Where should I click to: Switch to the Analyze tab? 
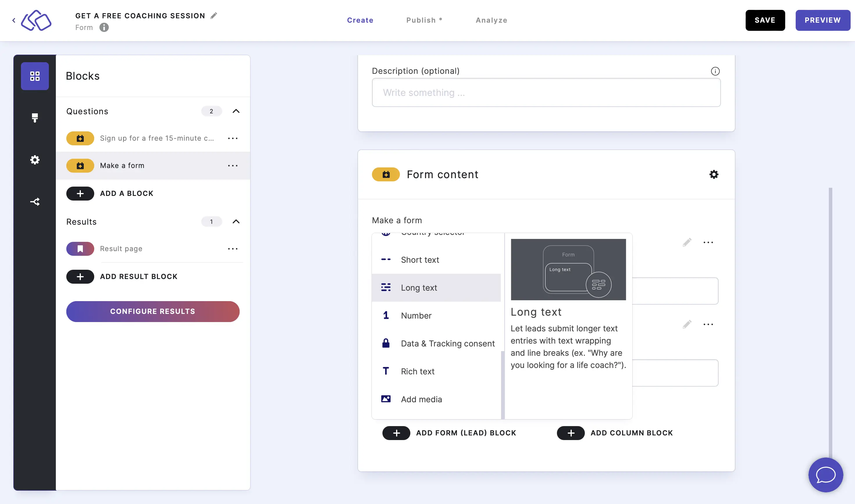coord(491,20)
